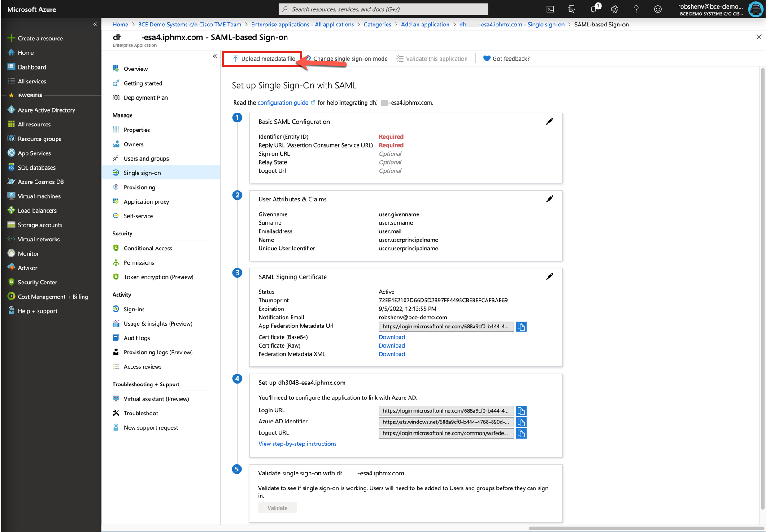The image size is (766, 532).
Task: Click the horizontal scrollbar at the bottom
Action: [x=646, y=528]
